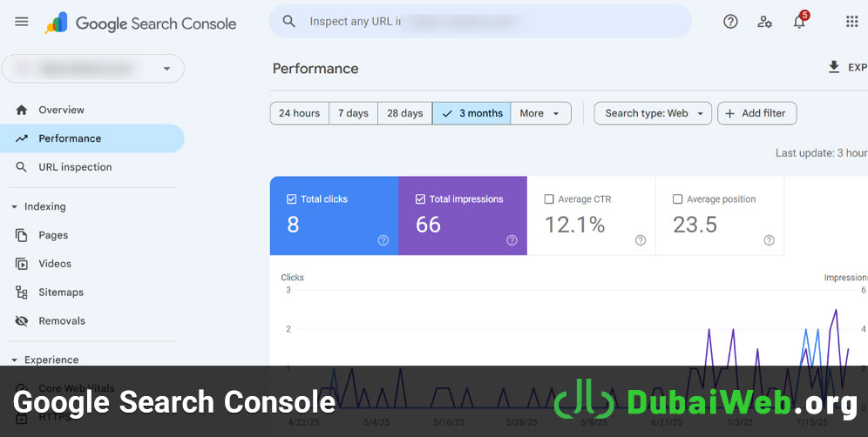Open Search type: Web dropdown

pyautogui.click(x=653, y=113)
